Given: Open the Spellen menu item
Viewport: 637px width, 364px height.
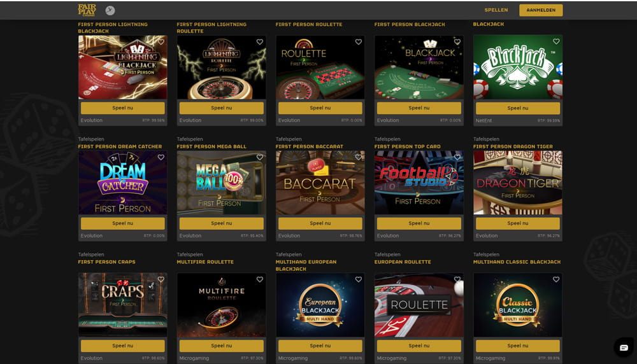Looking at the screenshot, I should click(496, 10).
